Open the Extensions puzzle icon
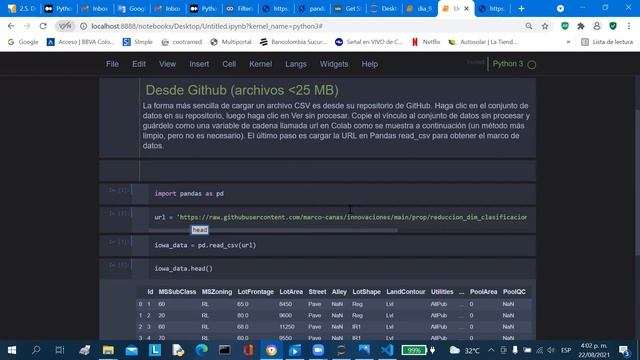The image size is (640, 360). (x=581, y=26)
